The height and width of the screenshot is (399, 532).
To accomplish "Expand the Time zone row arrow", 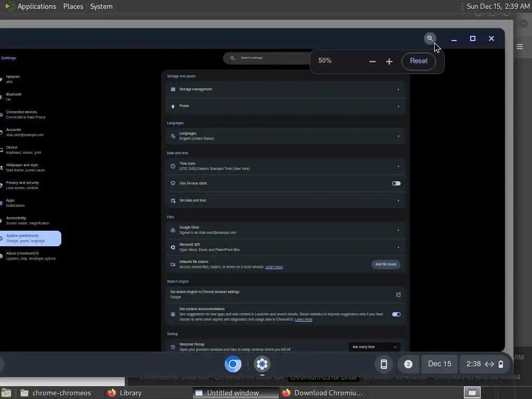I will pos(398,166).
